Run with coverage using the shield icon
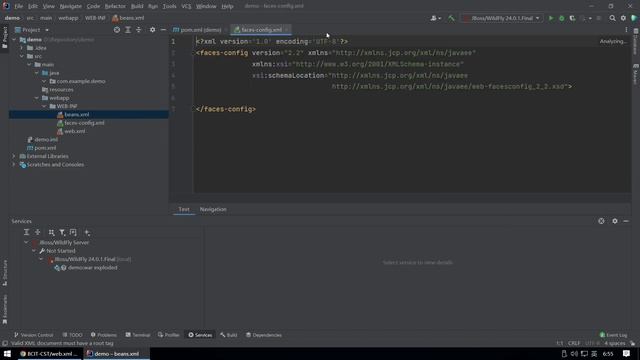 572,18
